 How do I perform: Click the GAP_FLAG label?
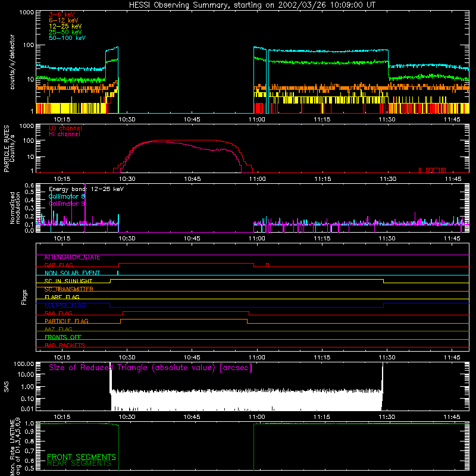click(x=58, y=265)
